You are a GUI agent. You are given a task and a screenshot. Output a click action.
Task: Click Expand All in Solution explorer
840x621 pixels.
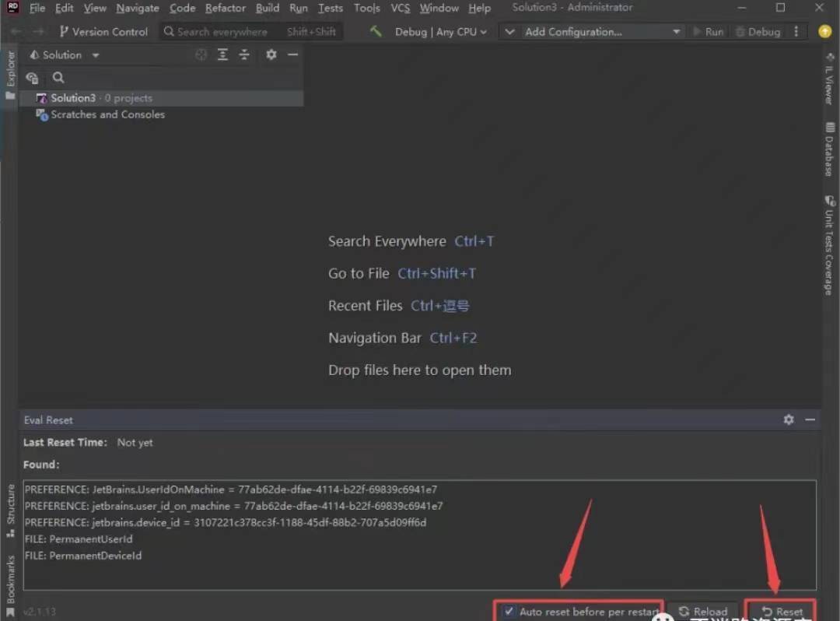click(222, 54)
